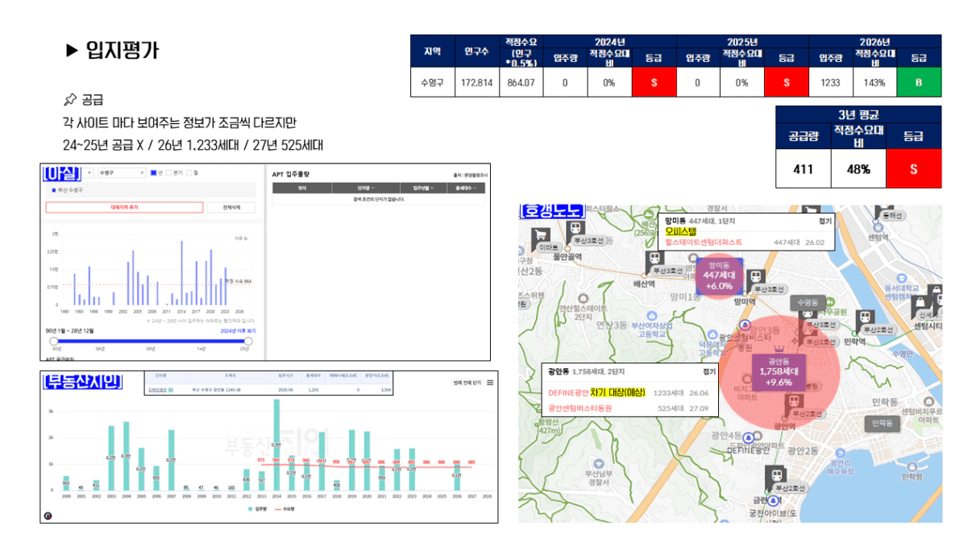Click the green B grade cell for 2026년
Screen dimensions: 980x551
(x=919, y=82)
